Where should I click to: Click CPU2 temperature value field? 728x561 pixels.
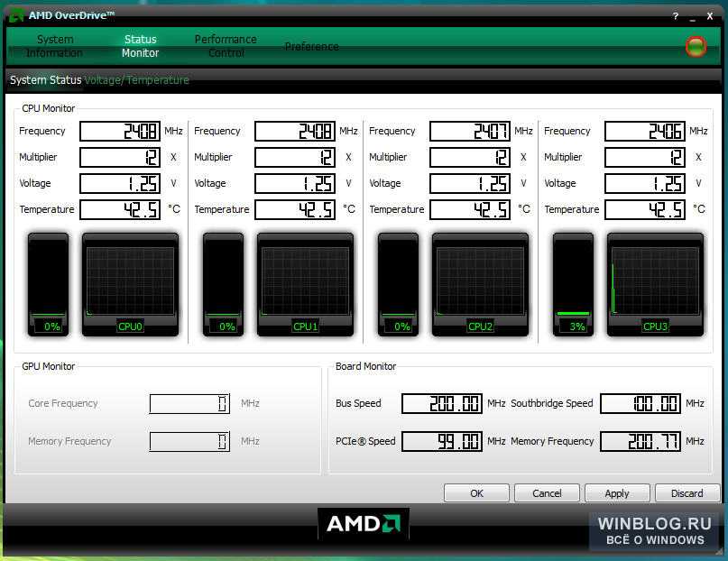click(x=470, y=210)
